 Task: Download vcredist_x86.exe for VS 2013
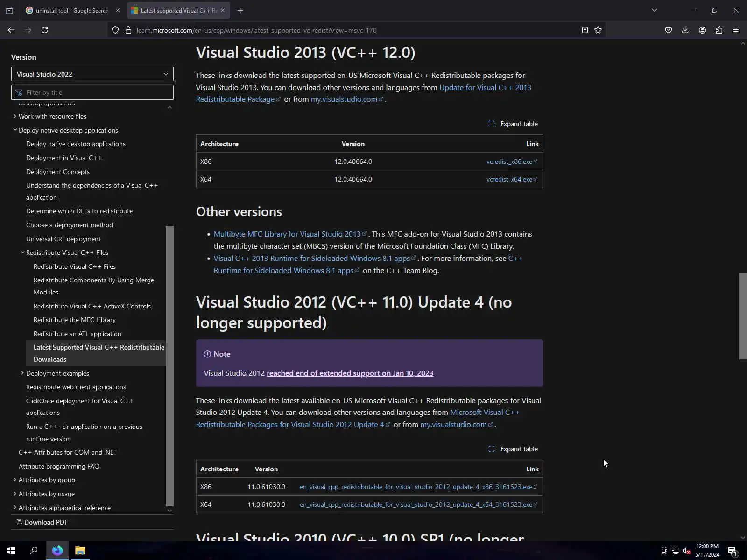point(512,161)
